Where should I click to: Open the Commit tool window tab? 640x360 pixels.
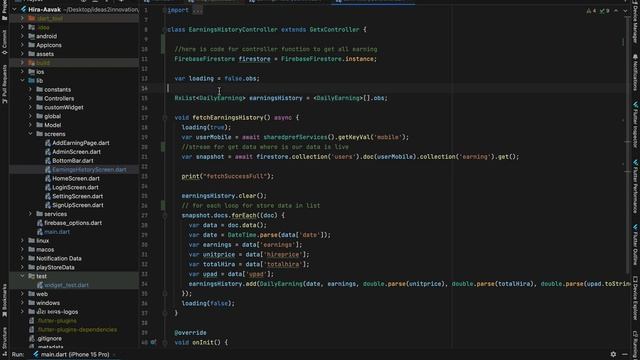pyautogui.click(x=4, y=42)
